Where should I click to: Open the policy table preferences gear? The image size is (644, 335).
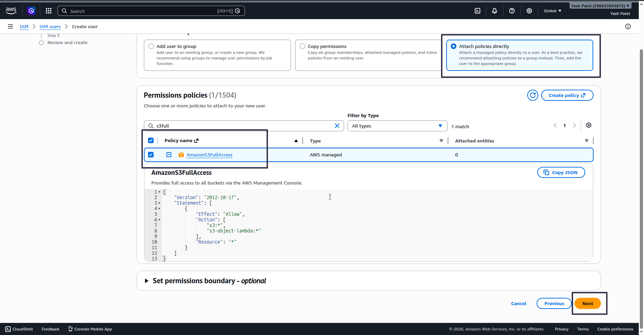(x=589, y=125)
